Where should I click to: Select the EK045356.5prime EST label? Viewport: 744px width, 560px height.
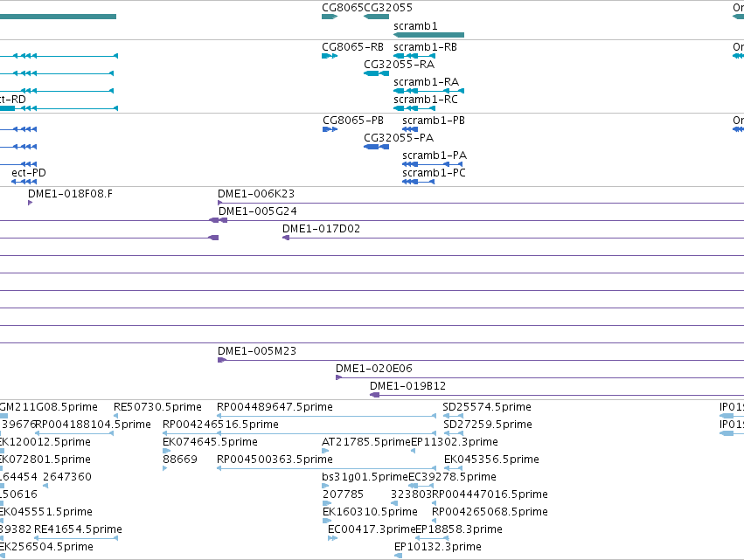[x=491, y=460]
